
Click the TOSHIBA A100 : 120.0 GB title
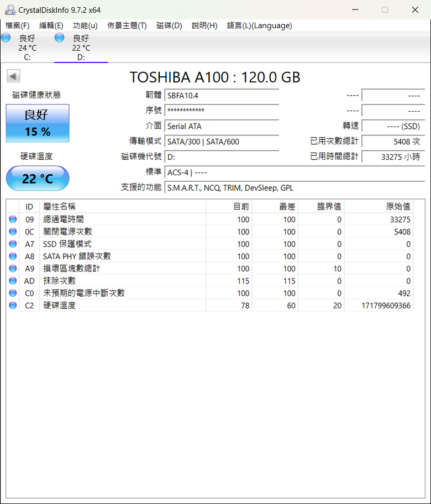215,77
